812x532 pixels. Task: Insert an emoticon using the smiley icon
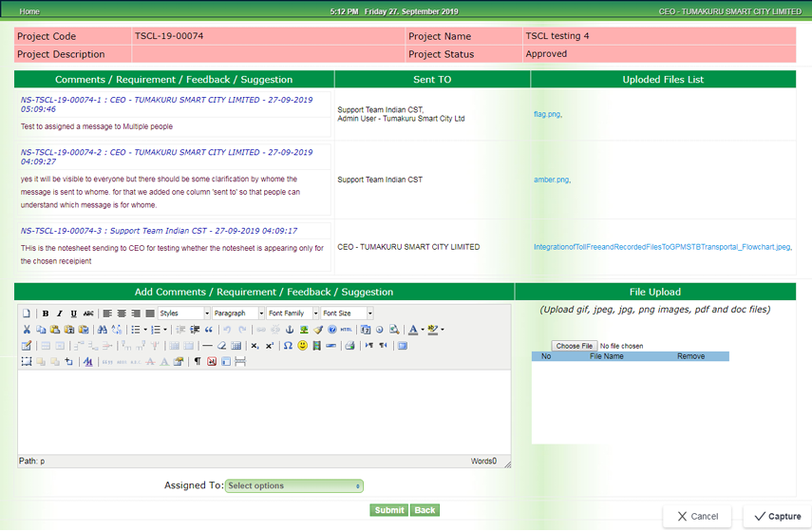pos(303,346)
